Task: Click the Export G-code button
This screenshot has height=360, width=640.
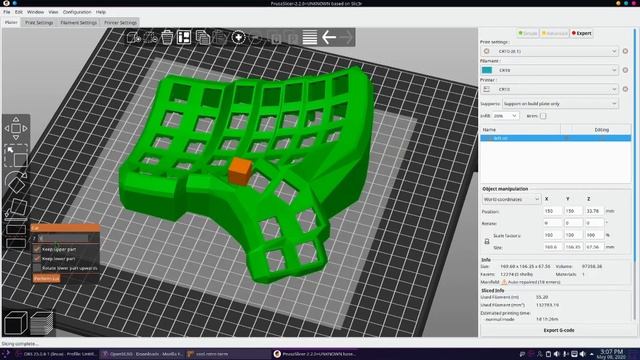Action: [559, 330]
